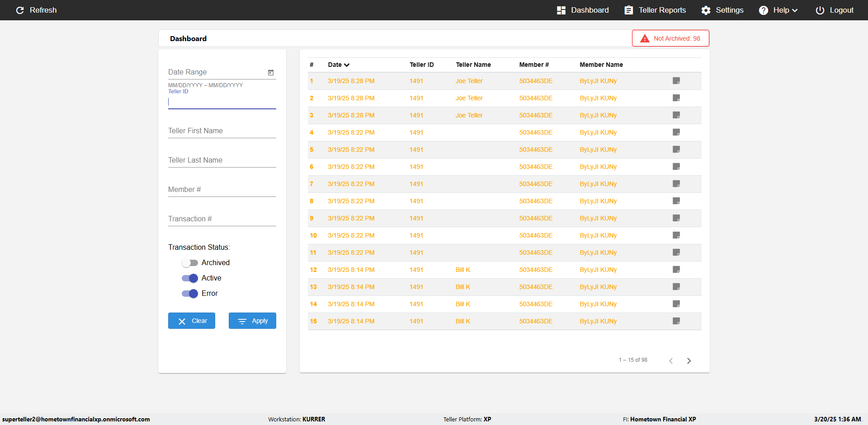Screen dimensions: 868x425
Task: Open note icon for row 15 transaction
Action: pyautogui.click(x=676, y=321)
